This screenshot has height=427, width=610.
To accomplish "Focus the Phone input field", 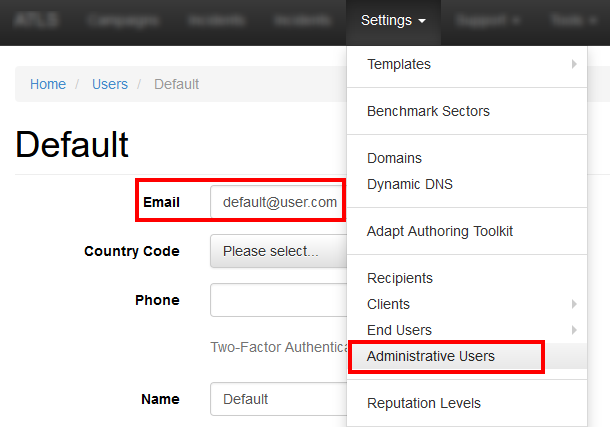I will point(279,300).
